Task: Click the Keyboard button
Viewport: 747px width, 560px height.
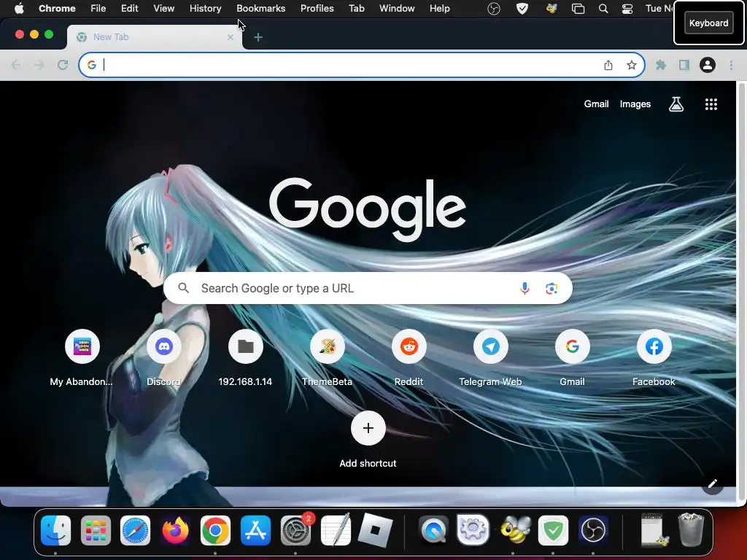Action: click(708, 23)
